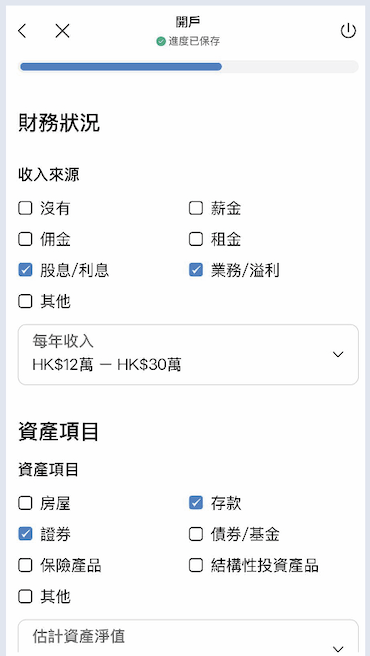Screen dimensions: 370x656
Task: Check 其他 under 收入來源
Action: click(25, 301)
